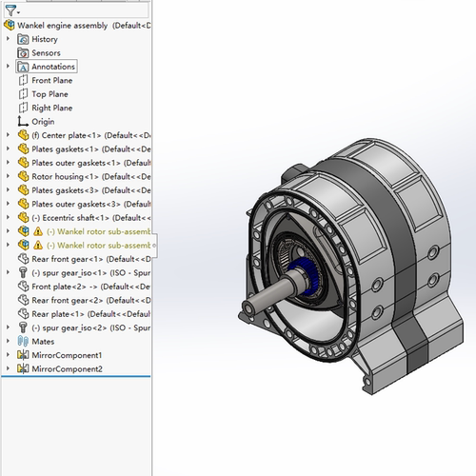Click the Front Plane icon
Screen dimensions: 476x476
(23, 80)
